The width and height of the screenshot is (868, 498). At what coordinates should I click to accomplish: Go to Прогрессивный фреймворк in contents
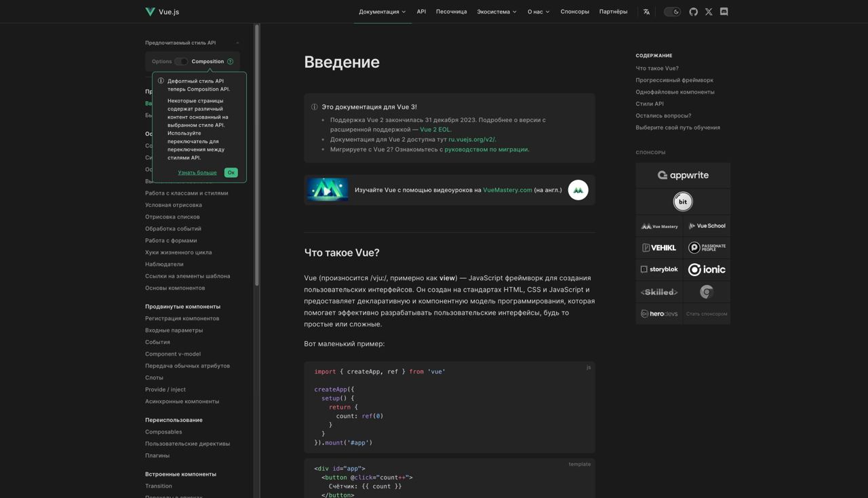point(675,80)
